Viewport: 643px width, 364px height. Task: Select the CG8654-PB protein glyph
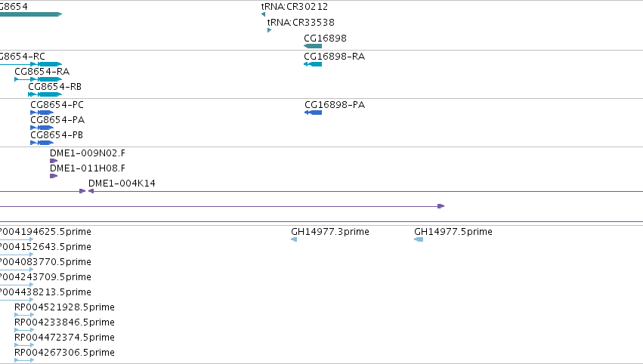(x=42, y=143)
